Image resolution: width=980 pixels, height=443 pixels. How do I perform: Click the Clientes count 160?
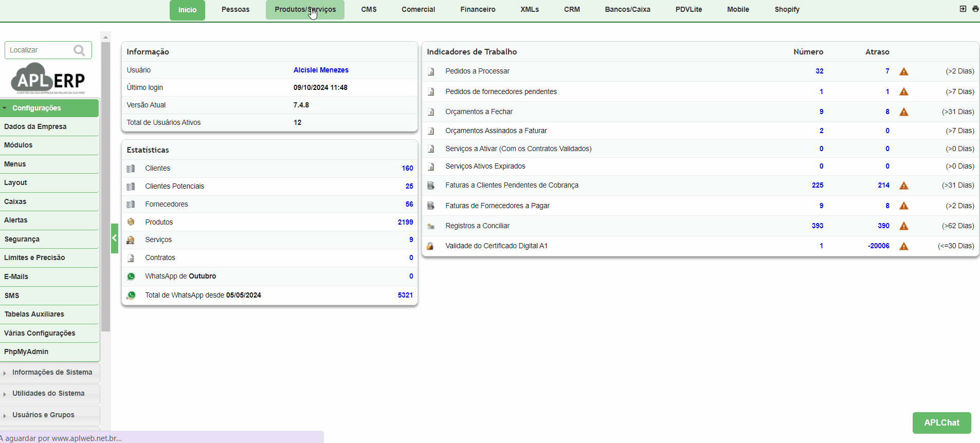click(x=407, y=169)
